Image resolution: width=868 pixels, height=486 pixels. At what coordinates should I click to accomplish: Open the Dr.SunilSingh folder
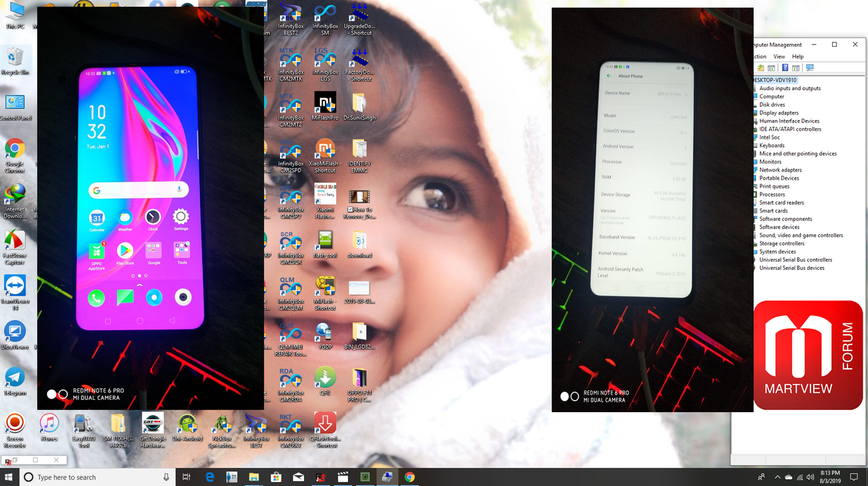tap(360, 106)
